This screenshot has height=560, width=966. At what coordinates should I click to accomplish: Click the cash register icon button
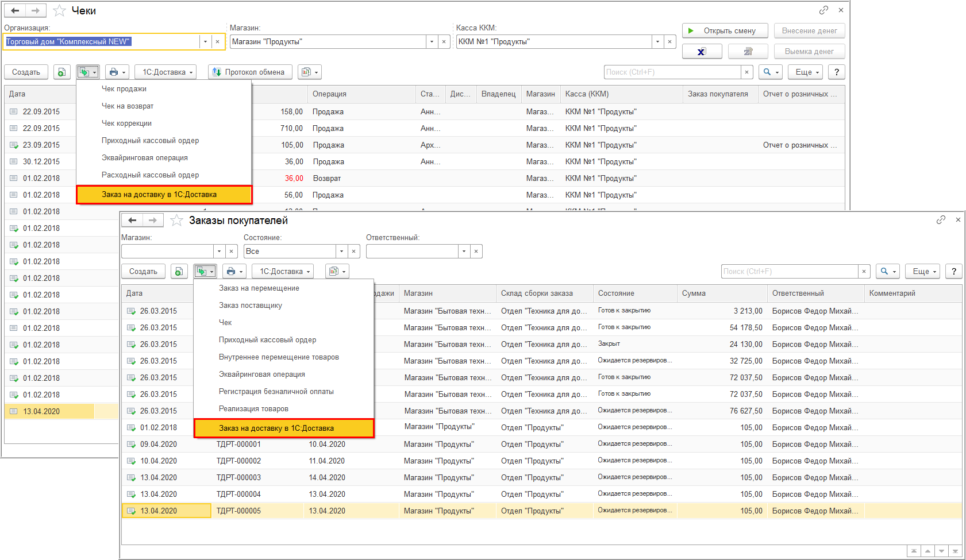pos(748,51)
